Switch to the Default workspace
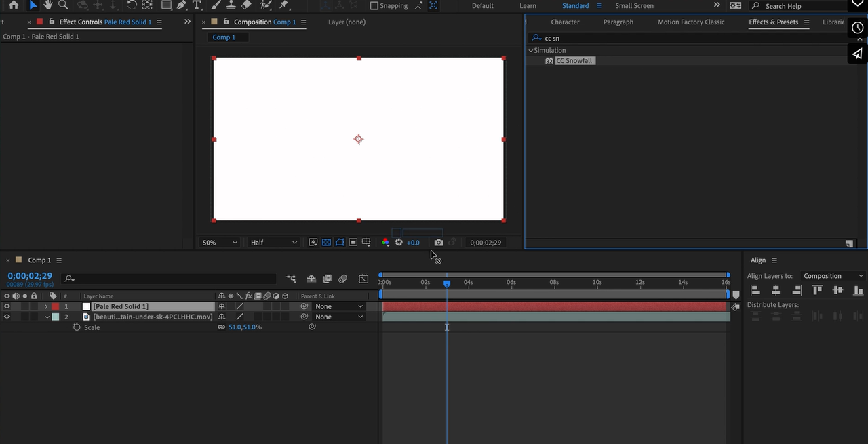Viewport: 868px width, 444px height. (x=483, y=5)
